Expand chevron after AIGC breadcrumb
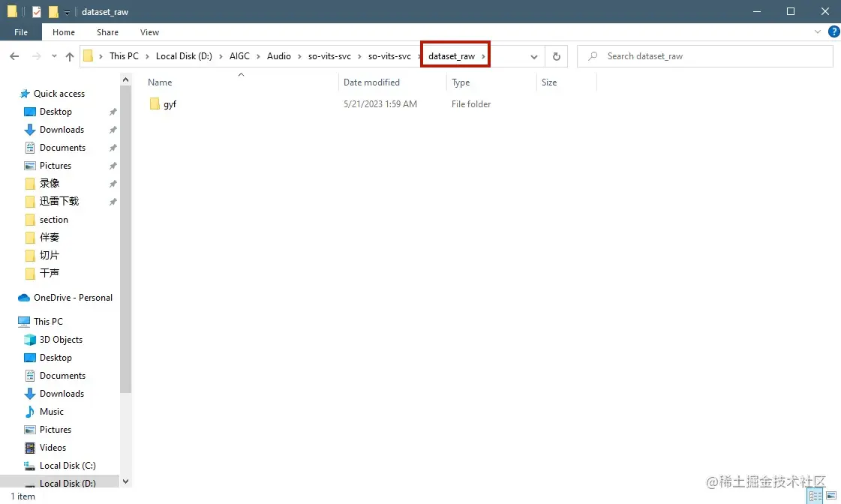841x504 pixels. [x=258, y=56]
